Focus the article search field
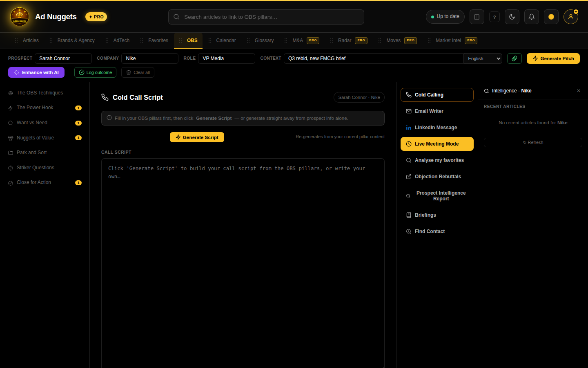The width and height of the screenshot is (588, 368). pos(266,17)
